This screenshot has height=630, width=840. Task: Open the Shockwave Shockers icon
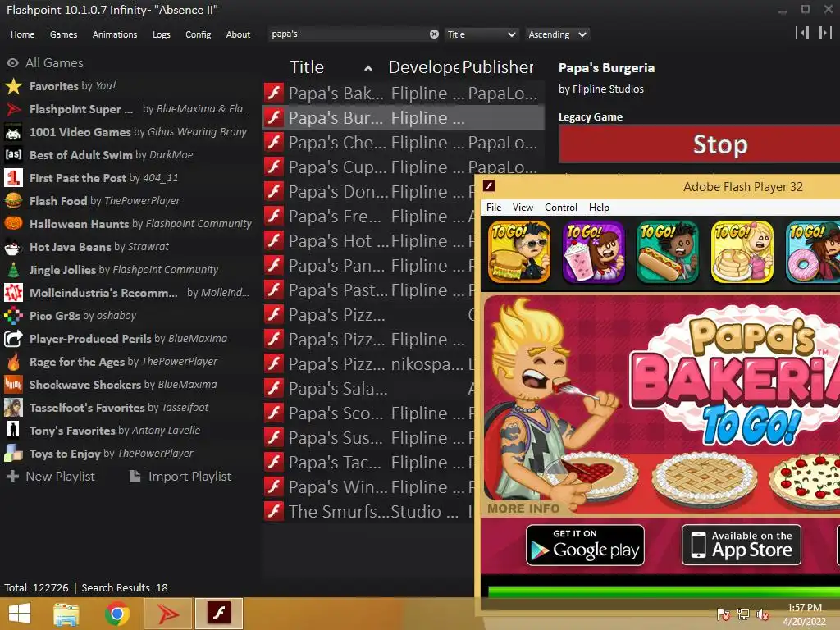[x=13, y=385]
